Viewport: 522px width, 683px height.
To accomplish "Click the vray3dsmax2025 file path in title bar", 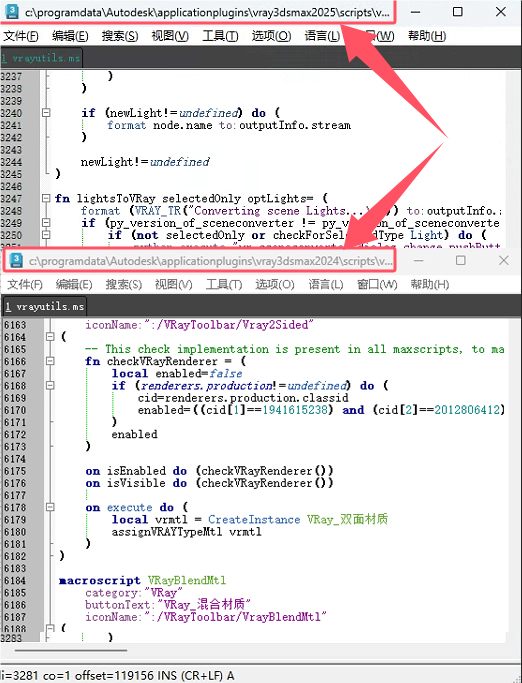I will click(207, 13).
